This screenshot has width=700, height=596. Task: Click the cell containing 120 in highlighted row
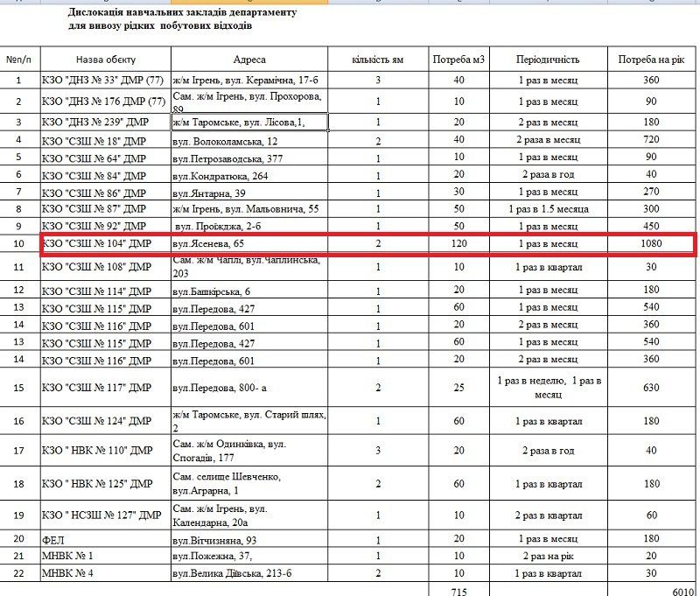click(459, 243)
